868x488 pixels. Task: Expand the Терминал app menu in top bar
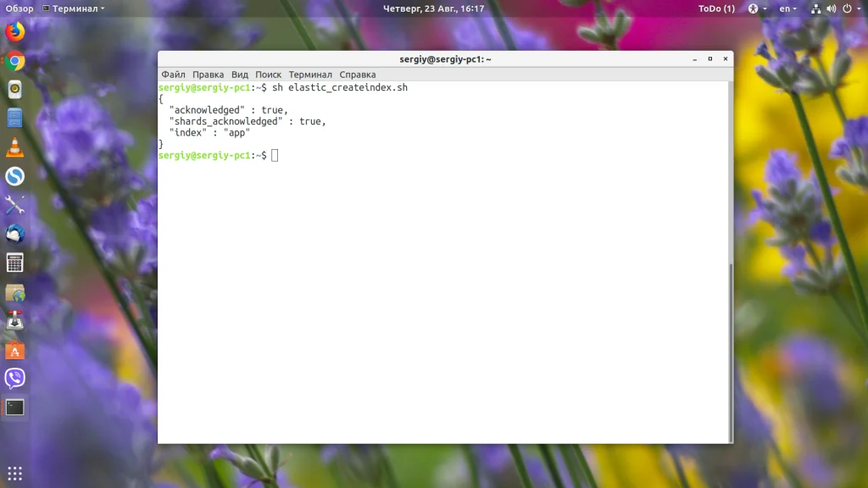tap(74, 8)
